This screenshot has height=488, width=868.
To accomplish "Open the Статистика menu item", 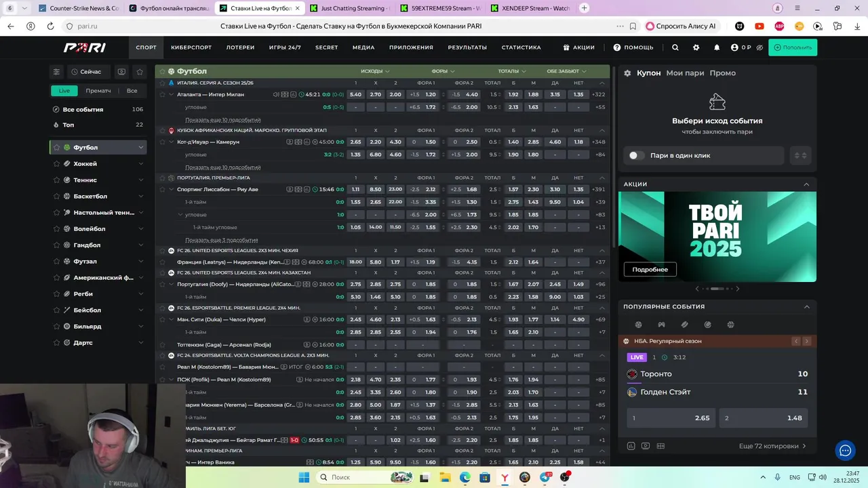I will click(x=521, y=47).
